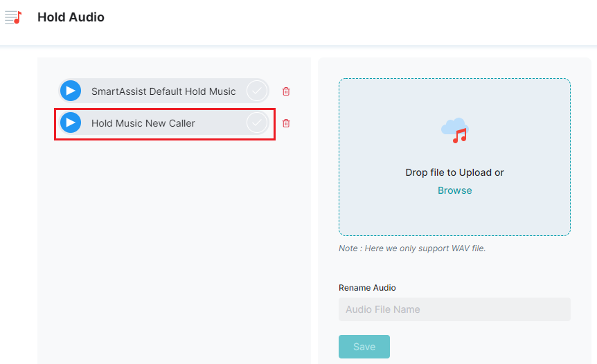Select Hold Music New Caller checkmark
Image resolution: width=597 pixels, height=364 pixels.
(257, 122)
